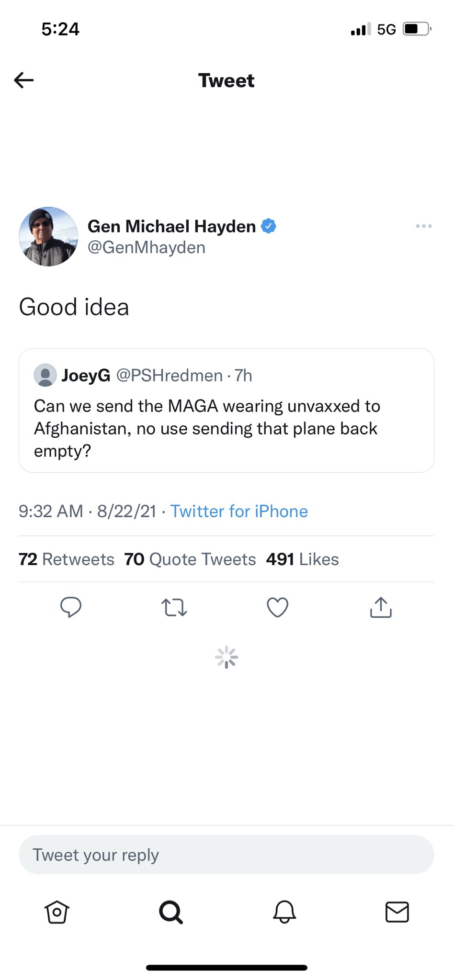View the 70 Quote Tweets list
This screenshot has width=453, height=980.
click(x=190, y=559)
